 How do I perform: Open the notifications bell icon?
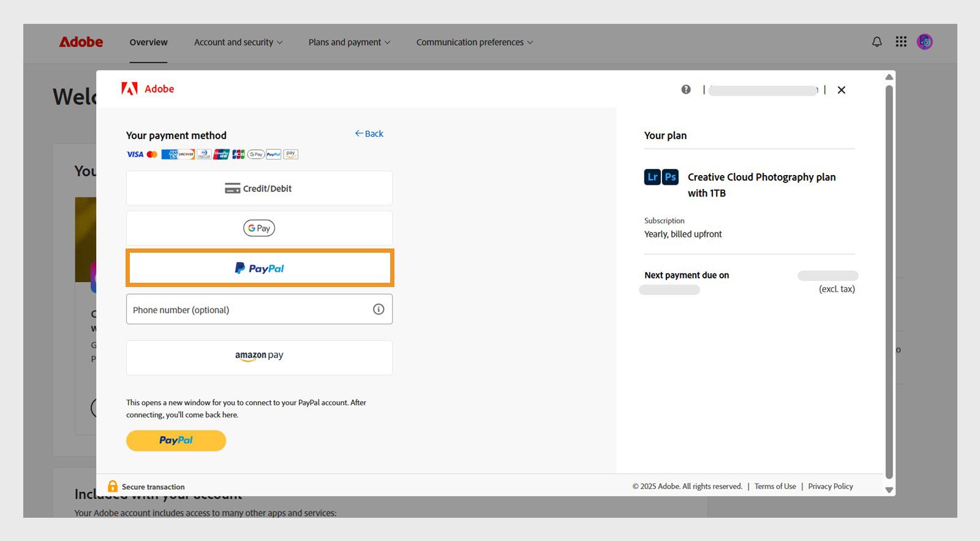coord(877,42)
